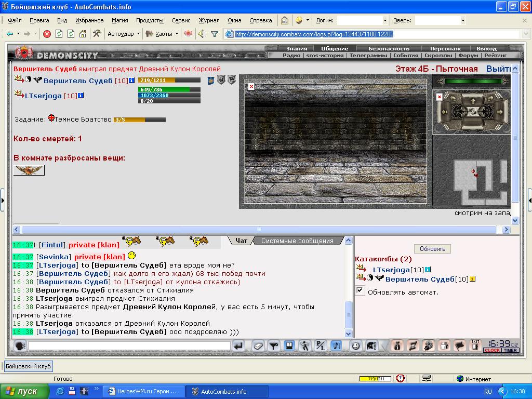Screen dimensions: 532x399
Task: Toggle the sound speaker icon in toolbar
Action: (x=202, y=34)
